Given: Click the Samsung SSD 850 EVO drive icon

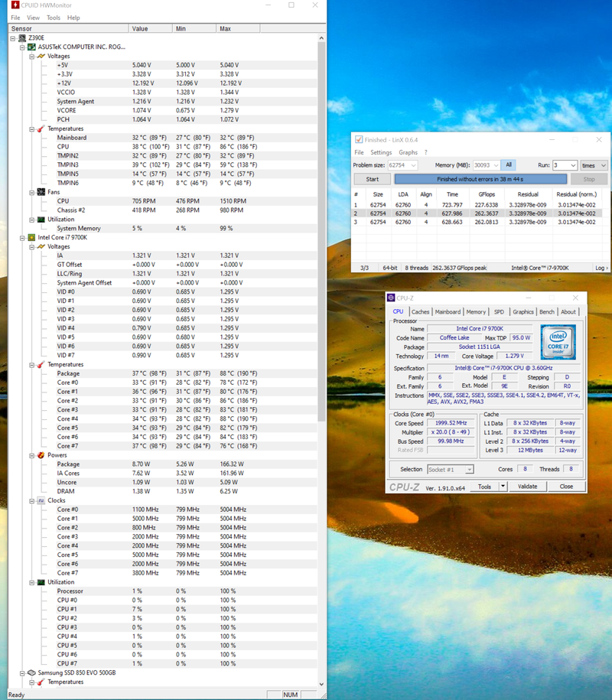Looking at the screenshot, I should pyautogui.click(x=31, y=672).
